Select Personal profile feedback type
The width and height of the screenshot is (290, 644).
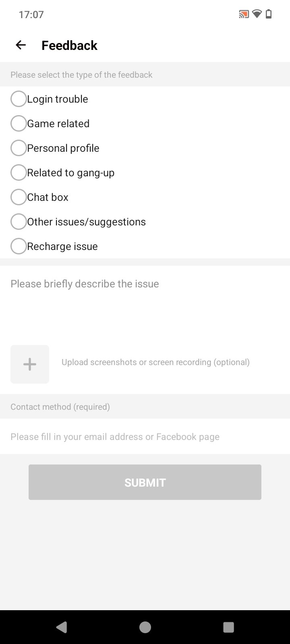[x=19, y=148]
